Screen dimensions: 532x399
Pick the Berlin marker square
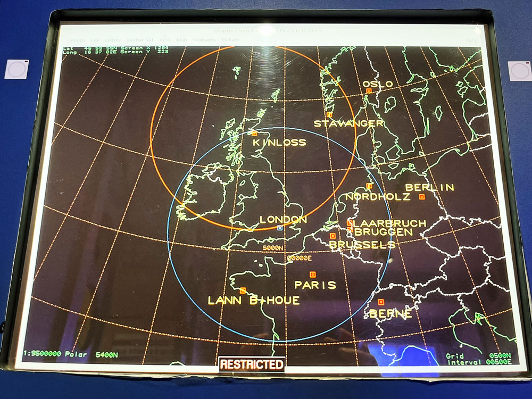click(x=421, y=197)
